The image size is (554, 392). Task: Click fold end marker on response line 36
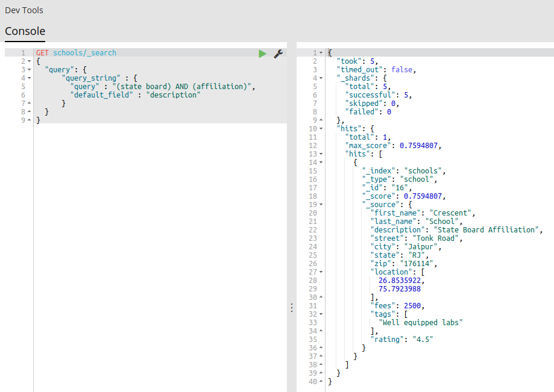click(x=321, y=348)
